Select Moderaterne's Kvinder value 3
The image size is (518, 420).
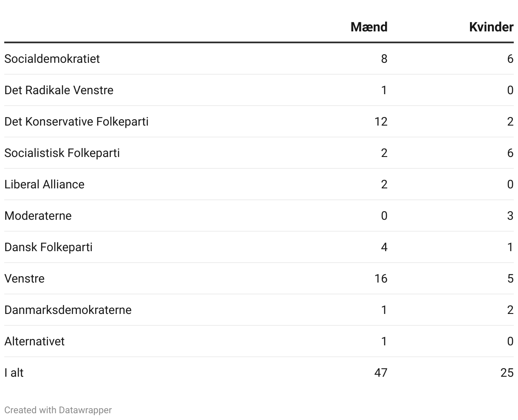click(510, 216)
